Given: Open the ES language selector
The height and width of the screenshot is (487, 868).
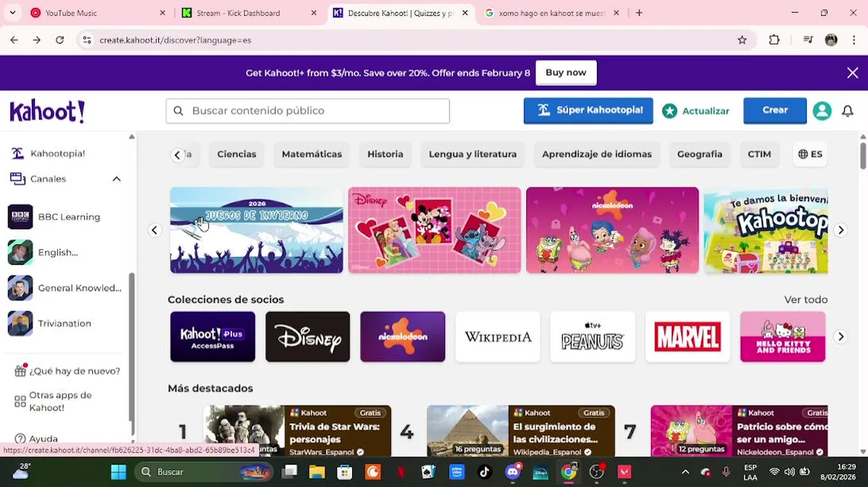Looking at the screenshot, I should click(810, 154).
